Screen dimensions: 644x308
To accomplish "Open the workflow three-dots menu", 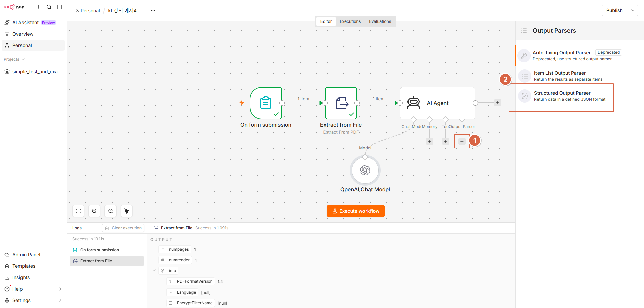I will [153, 10].
